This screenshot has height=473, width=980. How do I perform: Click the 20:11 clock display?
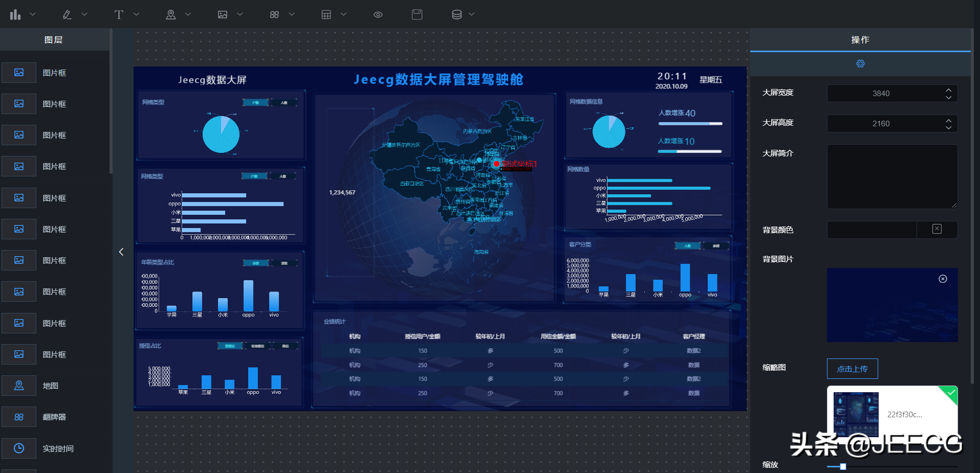pyautogui.click(x=672, y=76)
